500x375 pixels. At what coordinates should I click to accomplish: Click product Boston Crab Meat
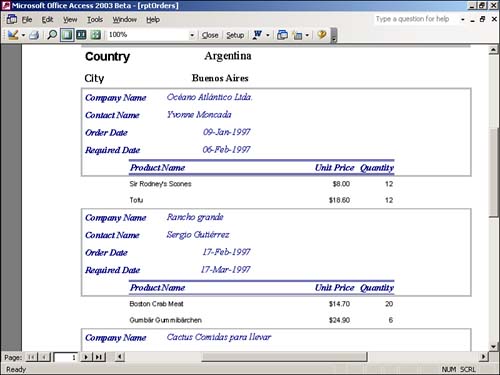156,304
